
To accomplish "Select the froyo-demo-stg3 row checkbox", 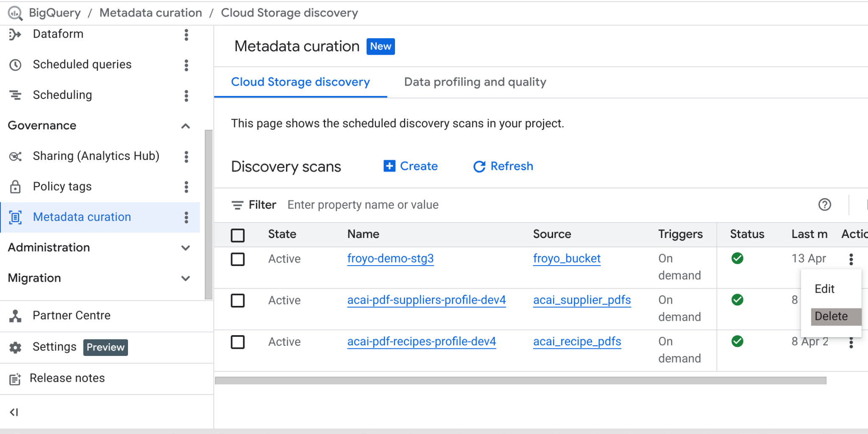I will coord(238,259).
